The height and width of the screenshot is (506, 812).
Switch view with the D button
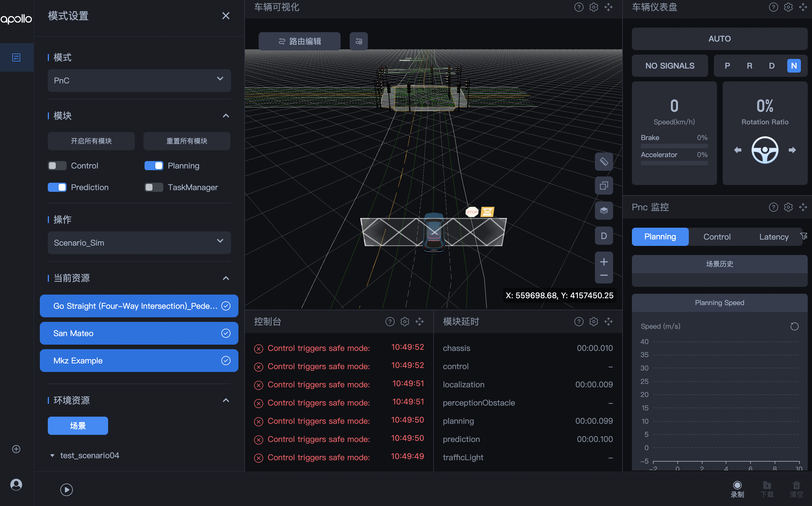tap(604, 236)
